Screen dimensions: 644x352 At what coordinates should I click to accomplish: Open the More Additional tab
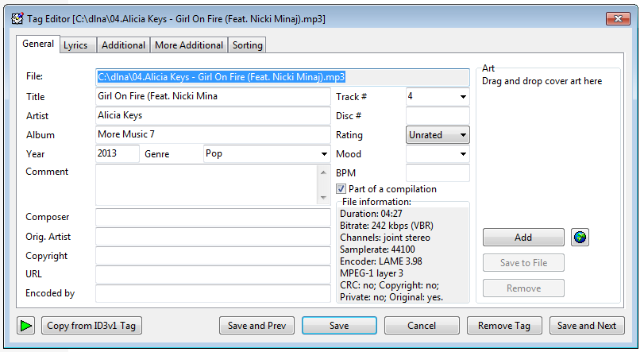tap(189, 45)
